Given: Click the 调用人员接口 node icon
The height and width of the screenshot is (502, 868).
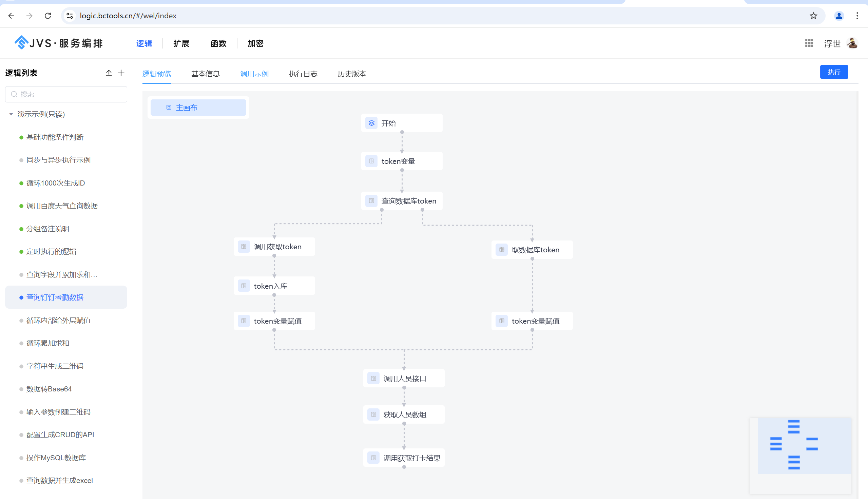Looking at the screenshot, I should pos(373,379).
